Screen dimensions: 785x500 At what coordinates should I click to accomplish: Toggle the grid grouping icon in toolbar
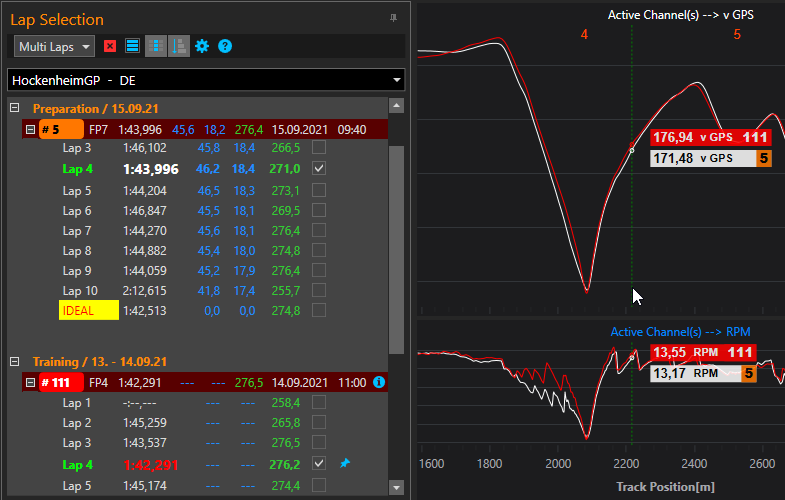155,46
